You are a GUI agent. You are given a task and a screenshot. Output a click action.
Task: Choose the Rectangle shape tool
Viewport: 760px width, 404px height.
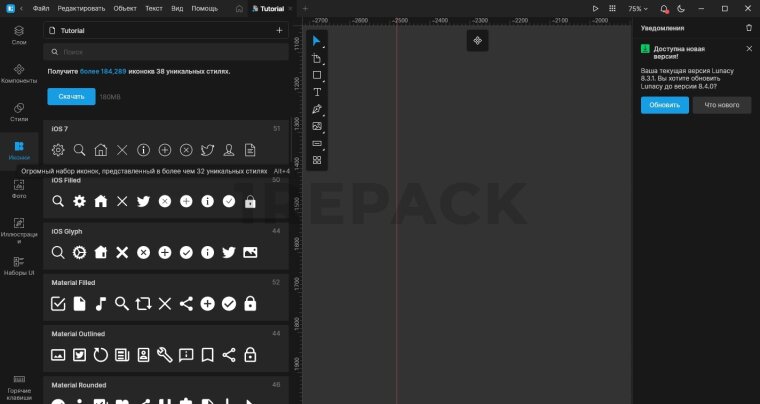[x=317, y=75]
